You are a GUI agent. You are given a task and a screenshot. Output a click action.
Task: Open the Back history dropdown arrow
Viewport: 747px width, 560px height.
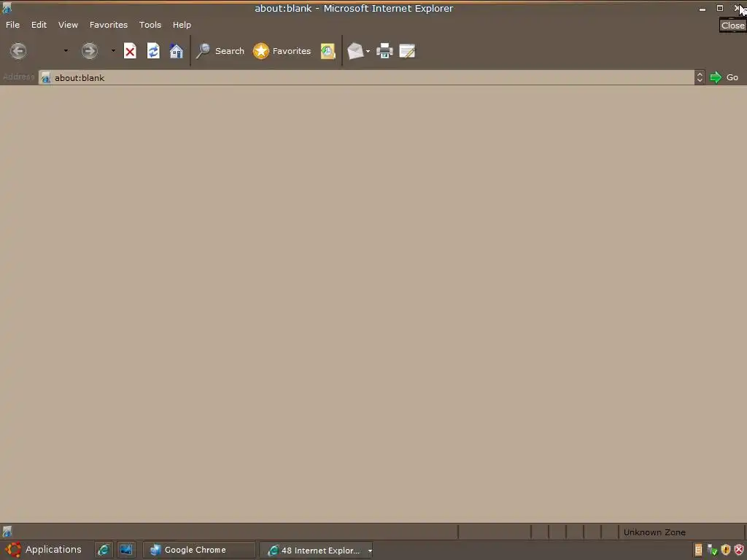(66, 51)
